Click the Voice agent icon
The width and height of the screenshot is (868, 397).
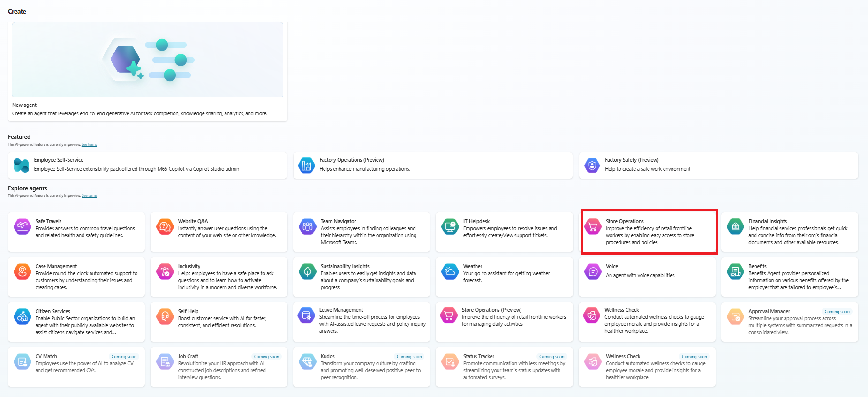(593, 271)
